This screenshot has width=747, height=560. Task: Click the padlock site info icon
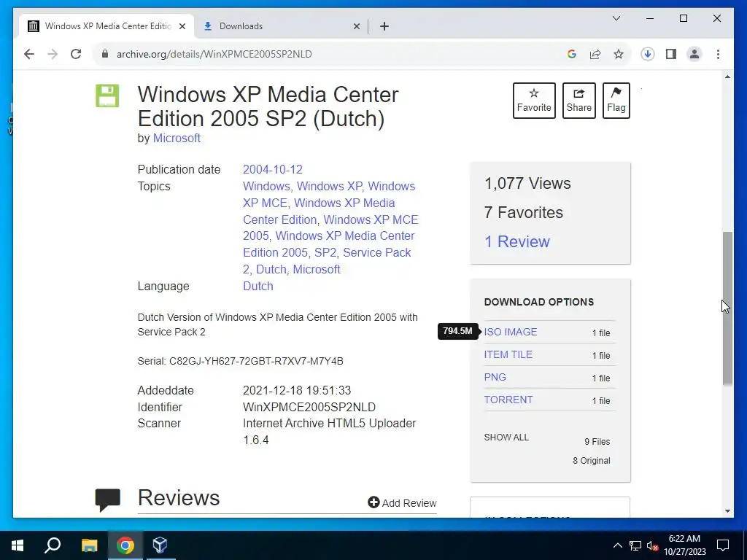pyautogui.click(x=105, y=54)
